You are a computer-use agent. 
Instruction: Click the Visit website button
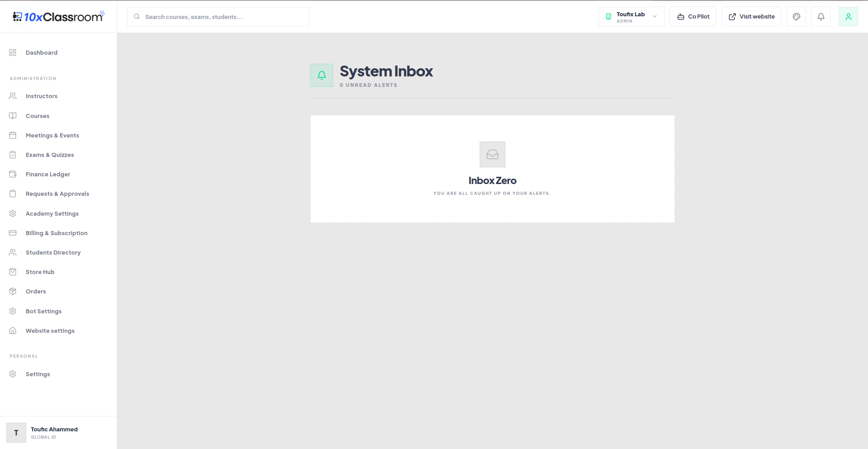(751, 17)
